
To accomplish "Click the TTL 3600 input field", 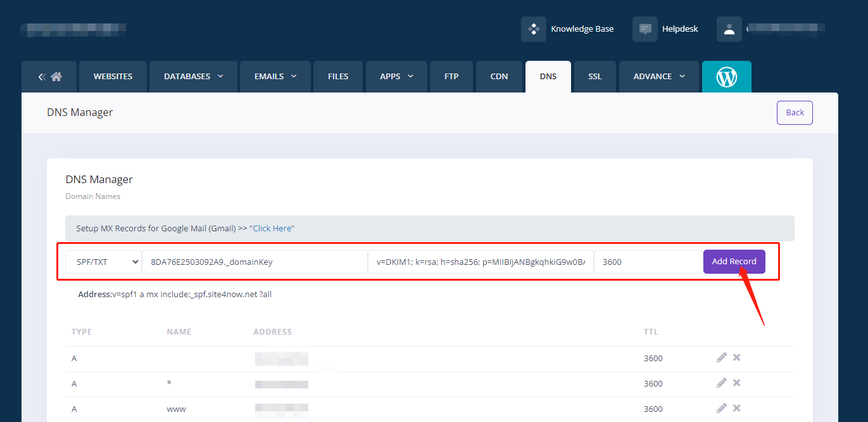I will click(648, 262).
